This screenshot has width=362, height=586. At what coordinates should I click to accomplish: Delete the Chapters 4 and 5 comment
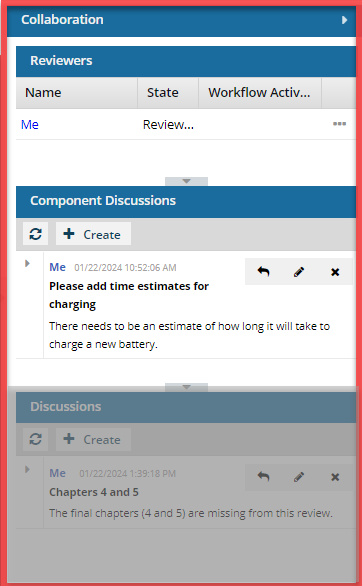pyautogui.click(x=335, y=477)
